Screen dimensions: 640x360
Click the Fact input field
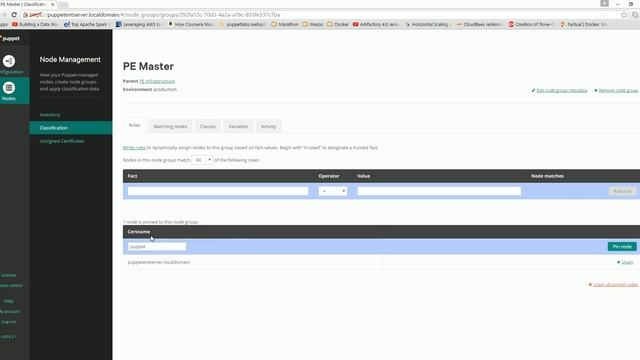coord(218,191)
